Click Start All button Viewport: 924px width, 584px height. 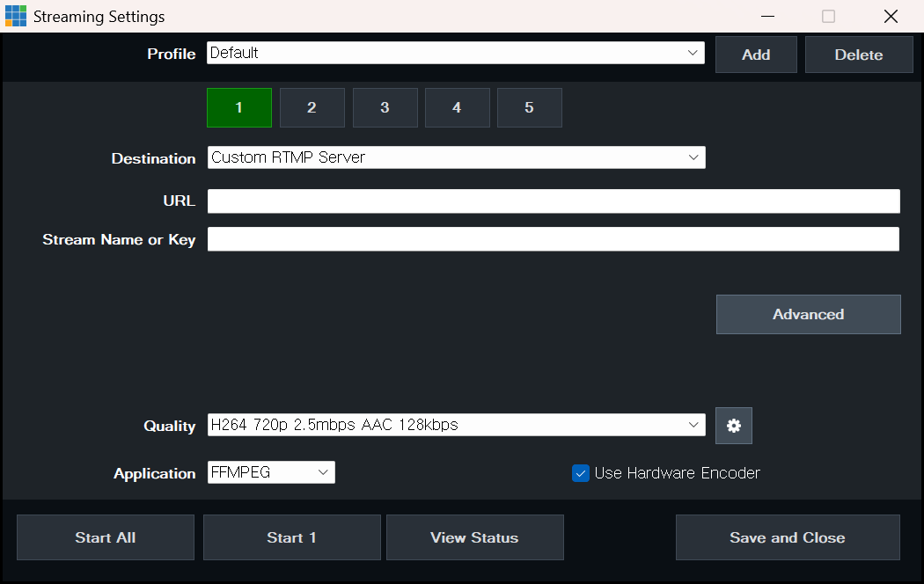pos(106,537)
